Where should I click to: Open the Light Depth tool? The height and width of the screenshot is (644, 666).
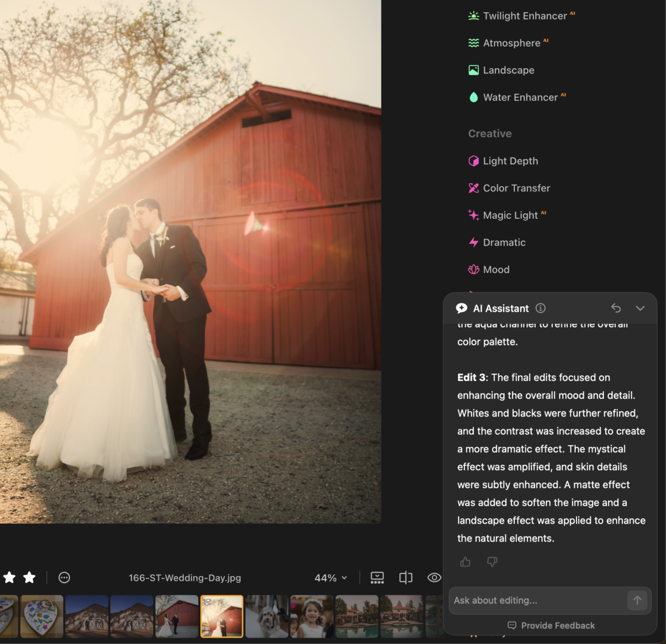point(510,161)
